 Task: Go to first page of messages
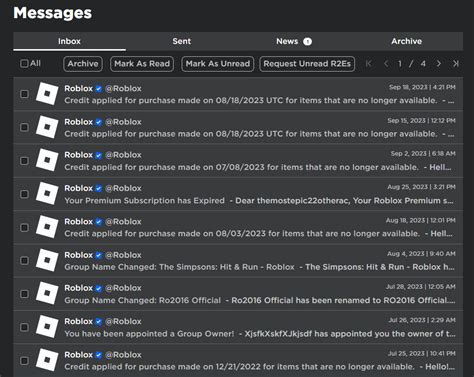(x=368, y=63)
